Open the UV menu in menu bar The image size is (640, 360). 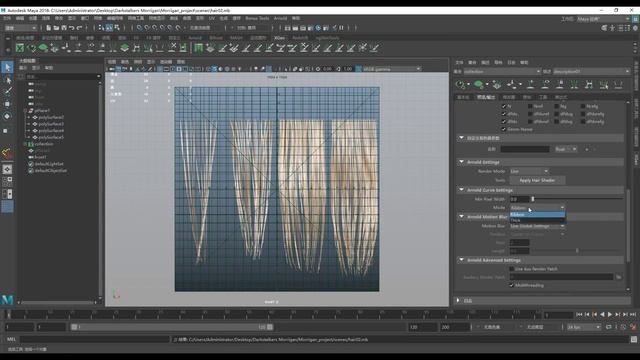(212, 18)
